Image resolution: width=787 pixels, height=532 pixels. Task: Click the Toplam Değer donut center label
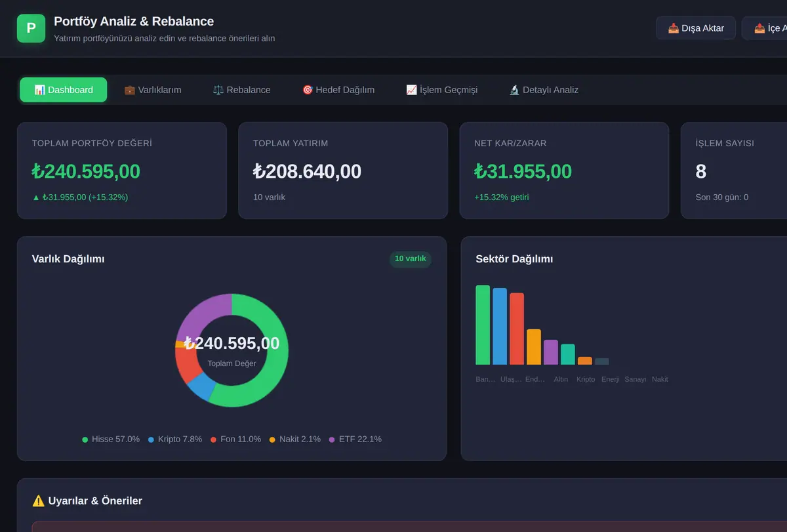(232, 363)
